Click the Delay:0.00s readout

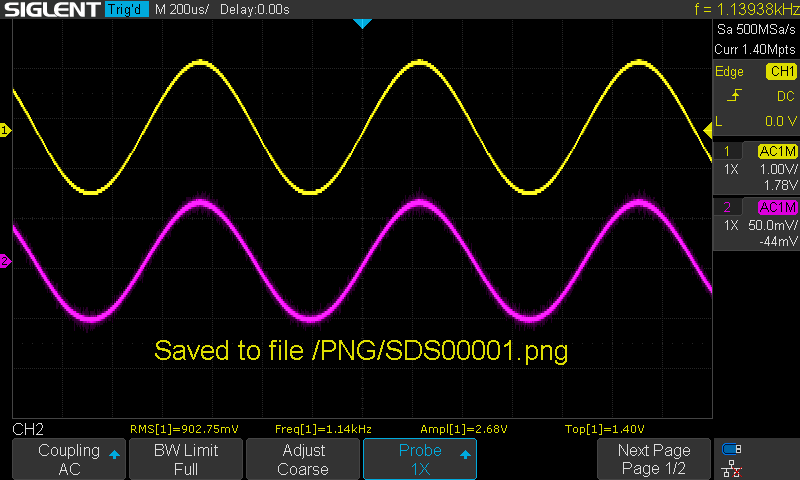click(255, 9)
